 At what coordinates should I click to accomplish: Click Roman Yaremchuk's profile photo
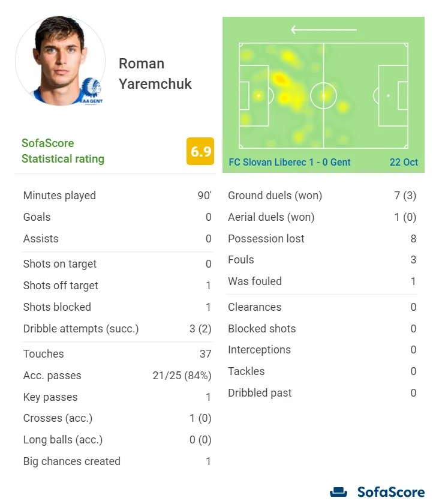[59, 60]
